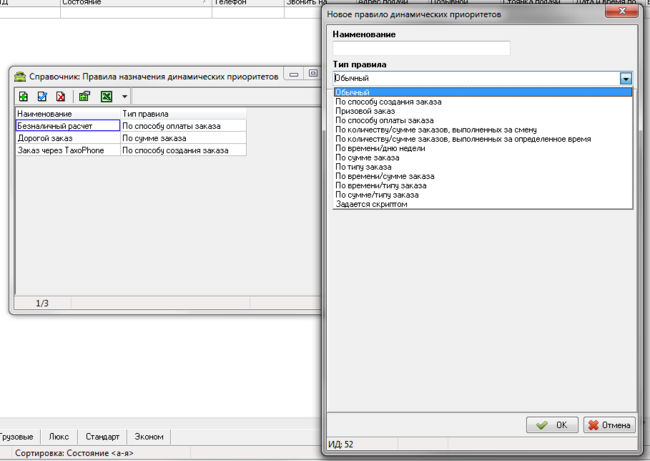Choose По сумме/типу заказа option
This screenshot has width=650, height=461.
(377, 195)
